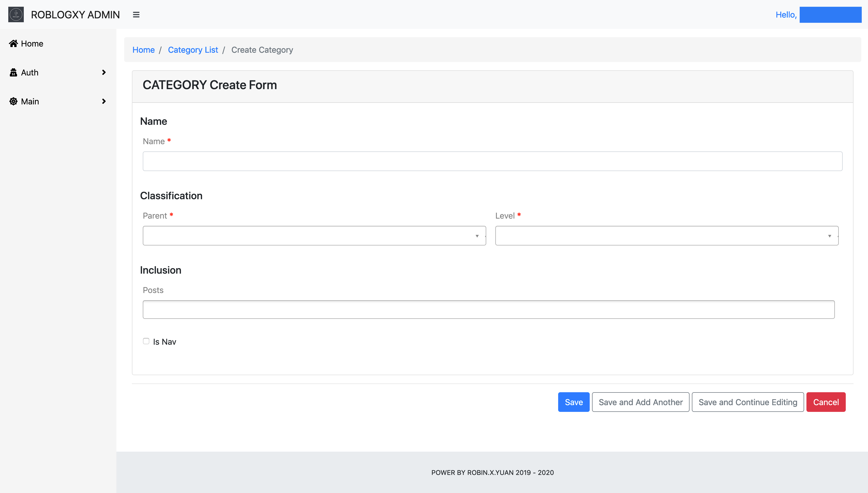Click the Main wheel icon in sidebar
868x493 pixels.
point(13,101)
